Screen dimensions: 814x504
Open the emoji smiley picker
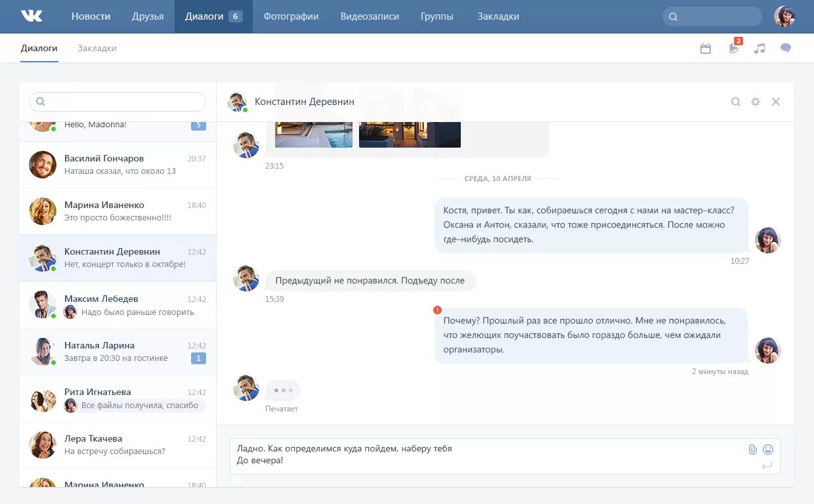click(x=768, y=450)
